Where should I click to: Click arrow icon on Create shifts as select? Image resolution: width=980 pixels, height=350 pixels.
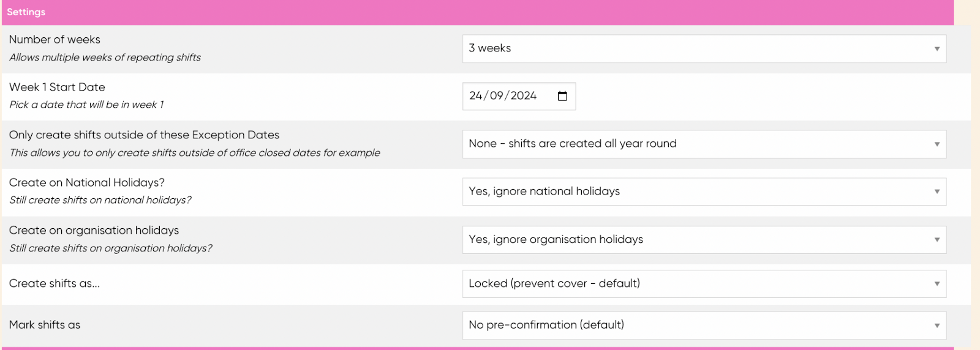pyautogui.click(x=937, y=284)
